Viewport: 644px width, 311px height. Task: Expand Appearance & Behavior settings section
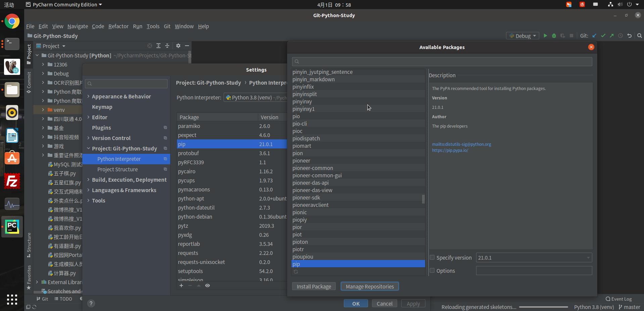(x=88, y=96)
